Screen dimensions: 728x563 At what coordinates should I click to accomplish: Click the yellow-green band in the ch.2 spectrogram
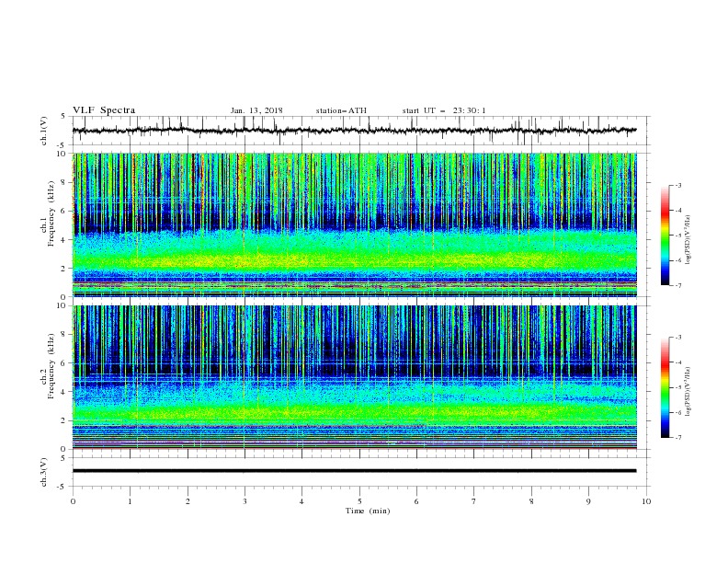(354, 411)
